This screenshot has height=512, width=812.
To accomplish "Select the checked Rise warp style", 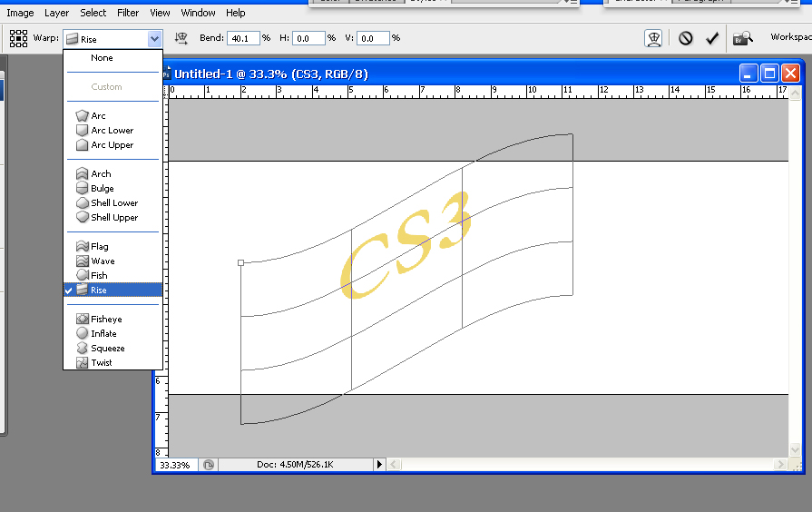I will point(113,290).
